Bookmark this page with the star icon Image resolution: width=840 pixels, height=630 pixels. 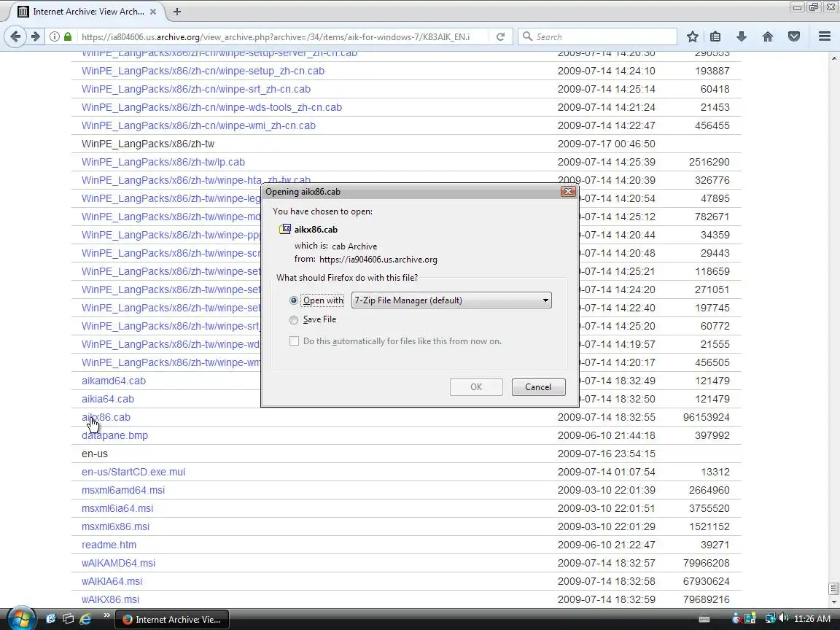[692, 36]
